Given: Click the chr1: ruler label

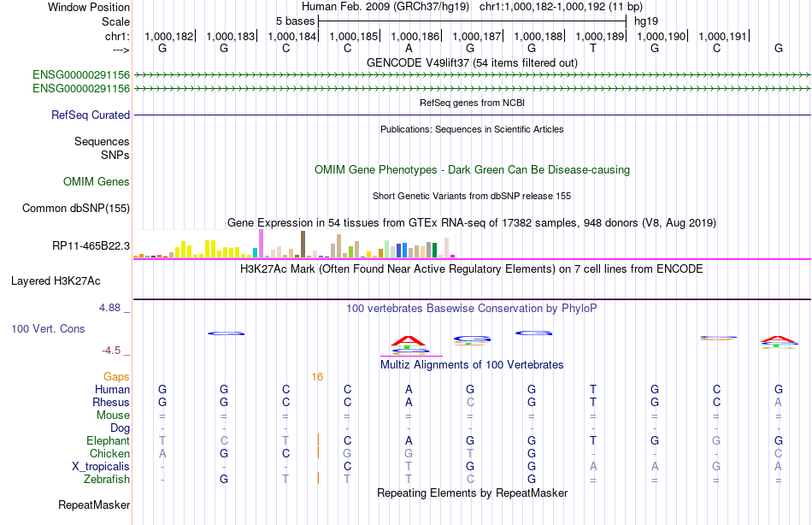Looking at the screenshot, I should [x=117, y=36].
